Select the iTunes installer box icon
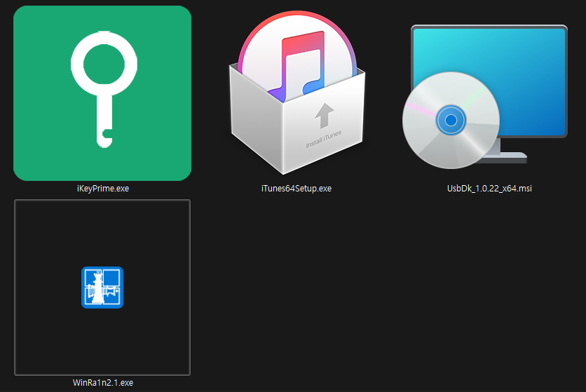The height and width of the screenshot is (392, 586). pyautogui.click(x=297, y=93)
